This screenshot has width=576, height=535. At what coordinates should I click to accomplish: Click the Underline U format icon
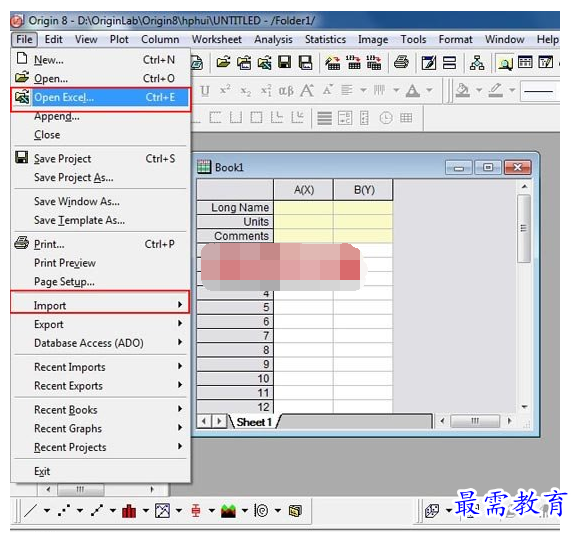[x=205, y=90]
